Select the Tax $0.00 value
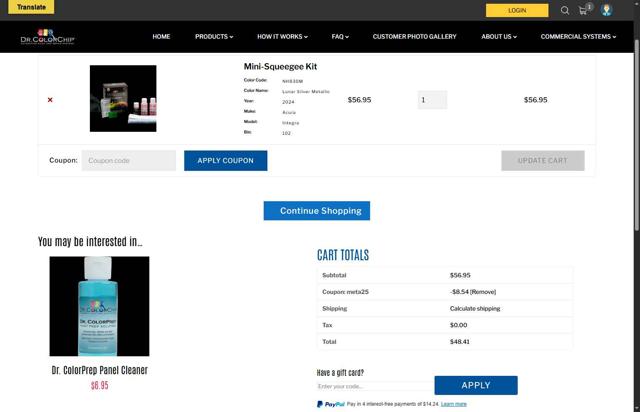Image resolution: width=640 pixels, height=412 pixels. 458,325
